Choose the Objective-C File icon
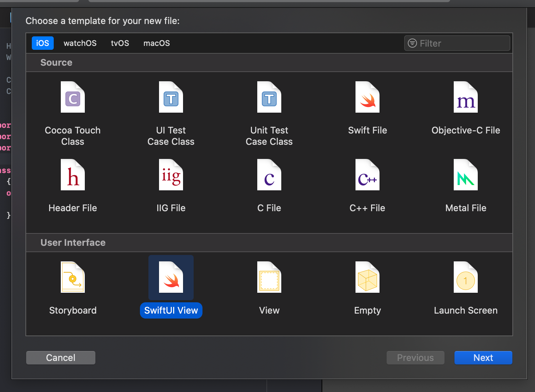Viewport: 535px width, 392px height. click(466, 97)
